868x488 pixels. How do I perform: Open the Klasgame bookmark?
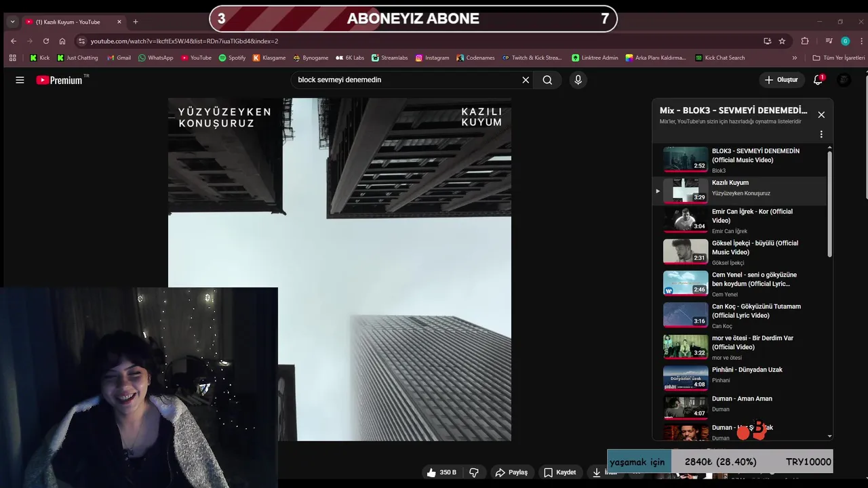(x=269, y=58)
